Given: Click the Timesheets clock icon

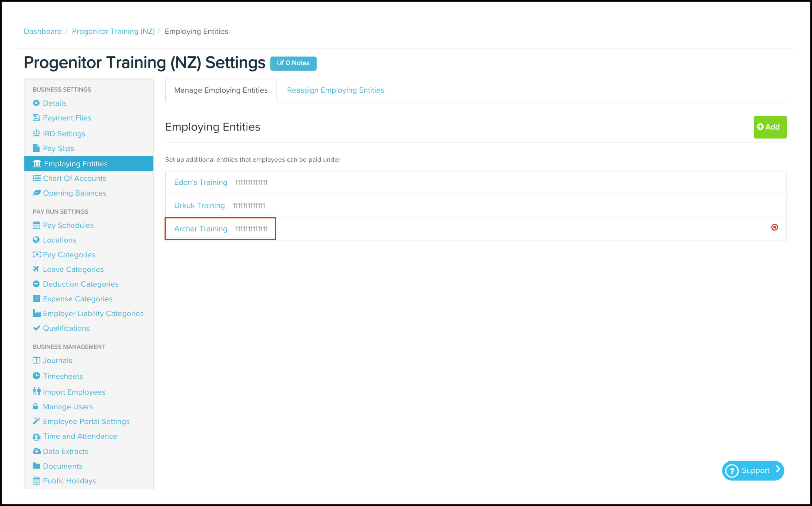Looking at the screenshot, I should click(x=36, y=376).
